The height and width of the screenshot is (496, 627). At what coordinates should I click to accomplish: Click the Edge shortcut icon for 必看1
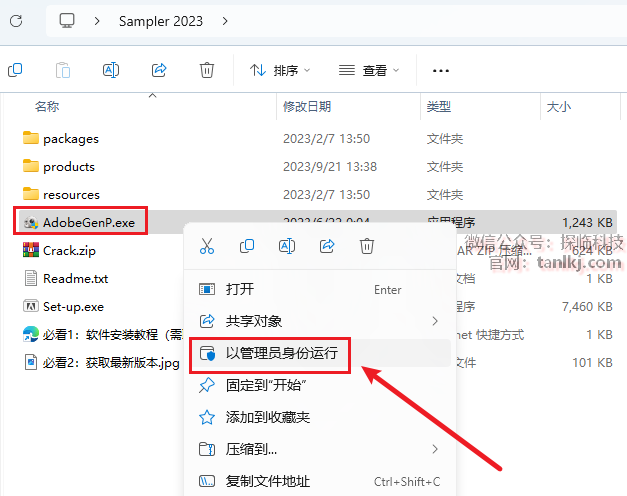tap(31, 334)
